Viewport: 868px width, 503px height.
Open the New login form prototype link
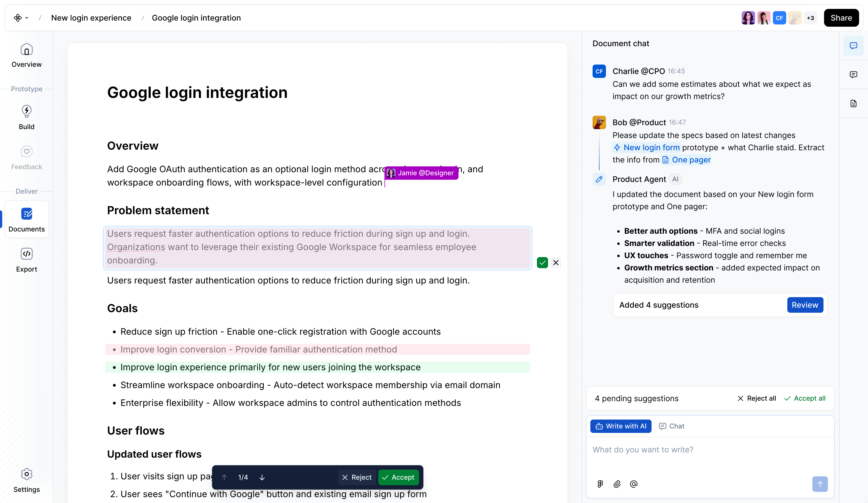click(647, 147)
